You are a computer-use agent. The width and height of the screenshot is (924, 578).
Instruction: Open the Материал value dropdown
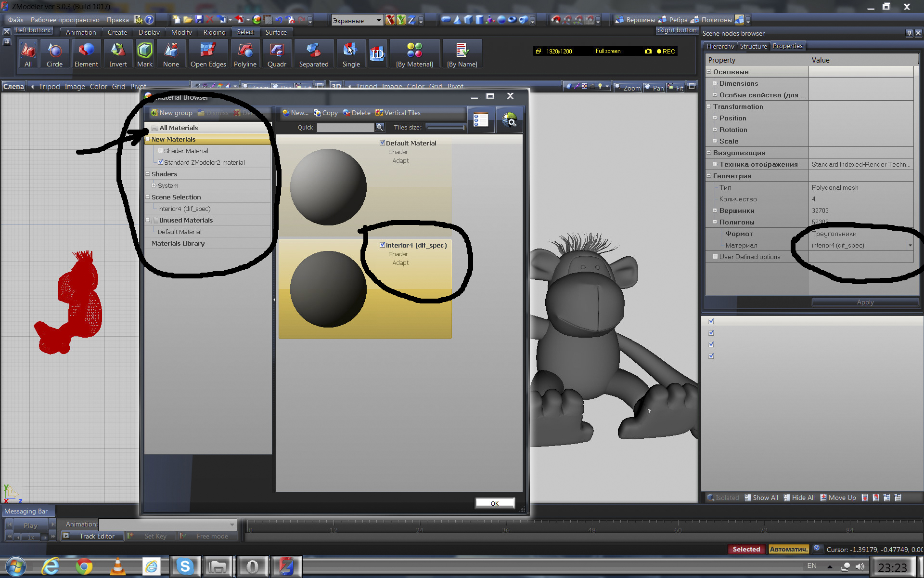(910, 245)
